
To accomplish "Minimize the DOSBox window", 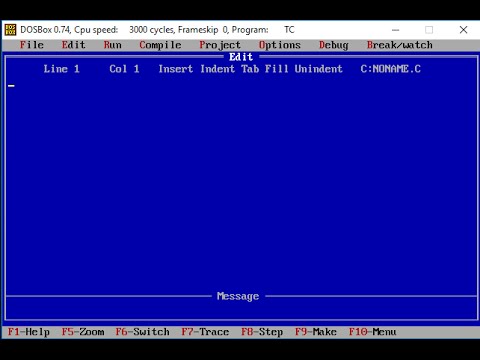I will point(396,30).
